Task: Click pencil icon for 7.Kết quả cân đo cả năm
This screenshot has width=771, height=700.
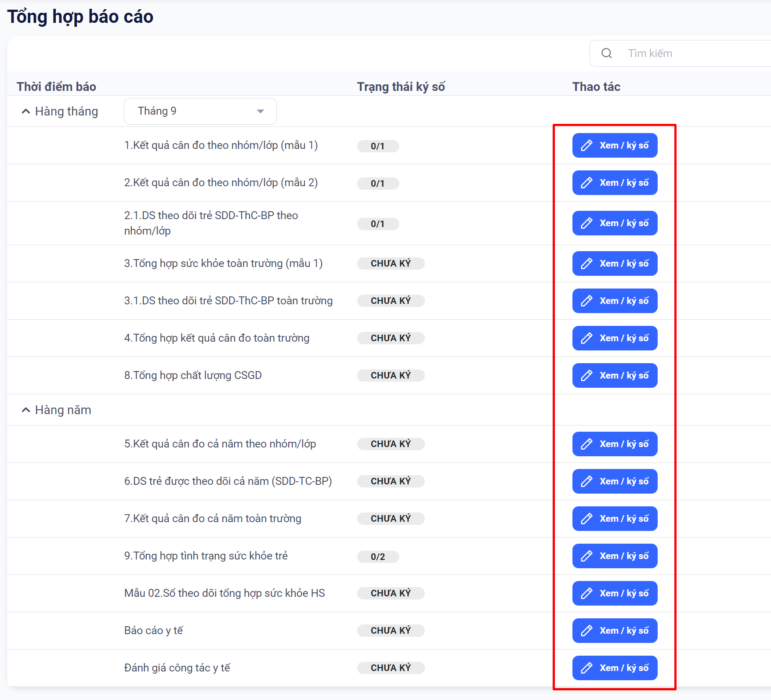Action: (x=586, y=519)
